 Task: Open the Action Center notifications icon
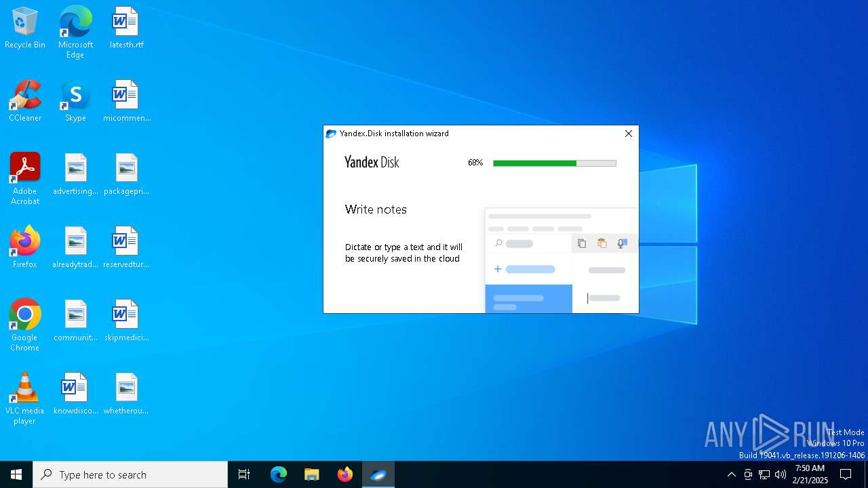tap(846, 474)
